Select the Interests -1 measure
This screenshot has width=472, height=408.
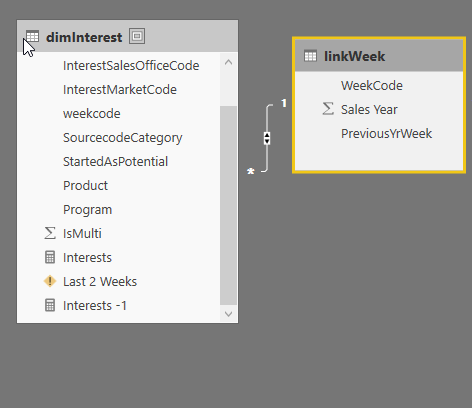[x=95, y=306]
